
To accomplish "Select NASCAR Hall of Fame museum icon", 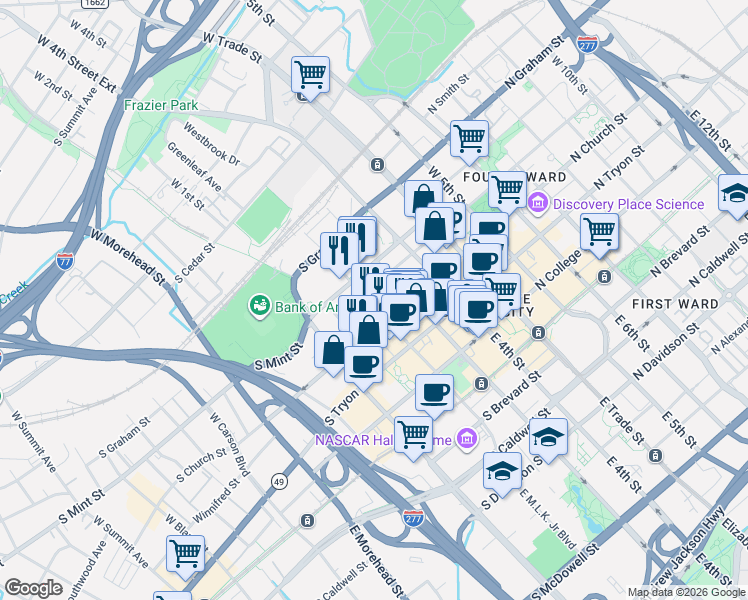I will pos(466,439).
